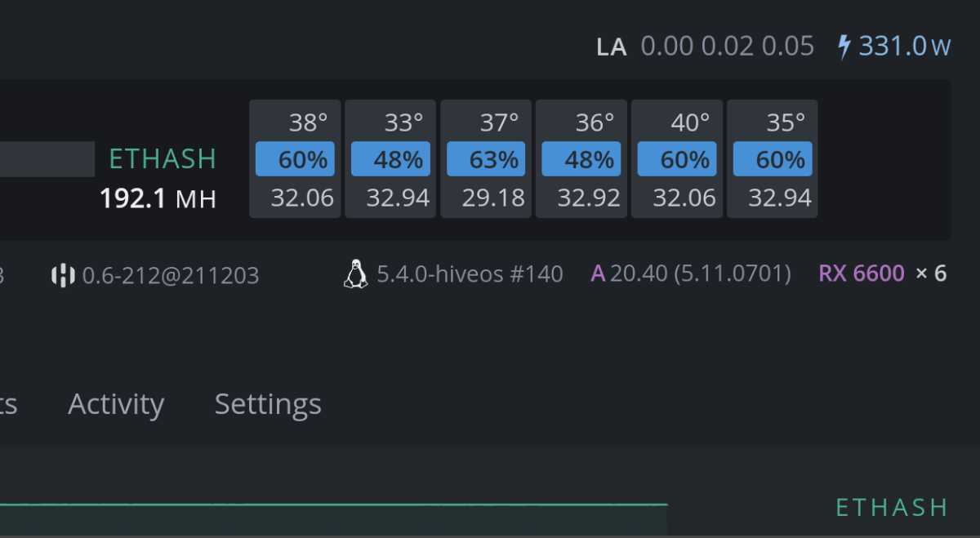This screenshot has height=538, width=980.
Task: Click the 331.0 W power consumption value
Action: coord(904,47)
